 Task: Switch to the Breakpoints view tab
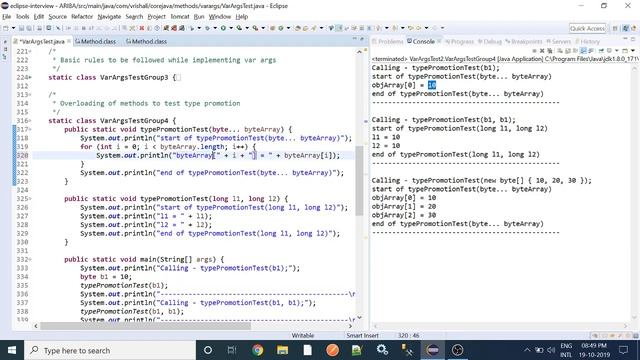524,41
